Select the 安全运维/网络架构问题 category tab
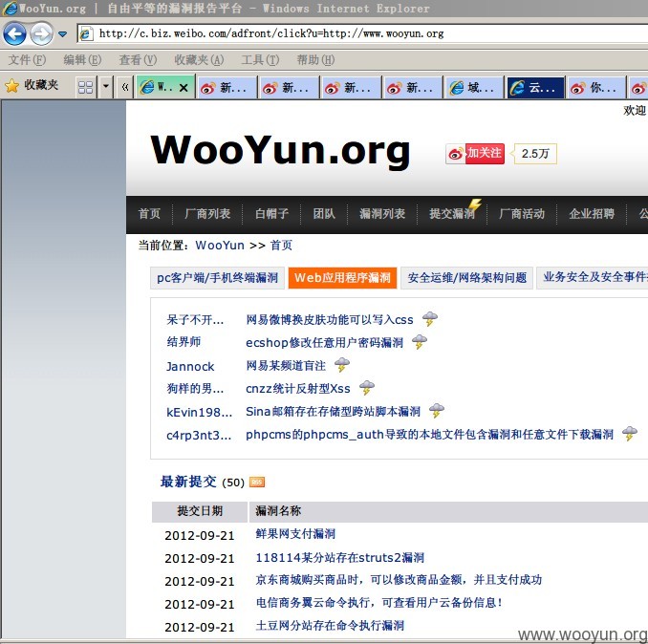 pyautogui.click(x=467, y=278)
